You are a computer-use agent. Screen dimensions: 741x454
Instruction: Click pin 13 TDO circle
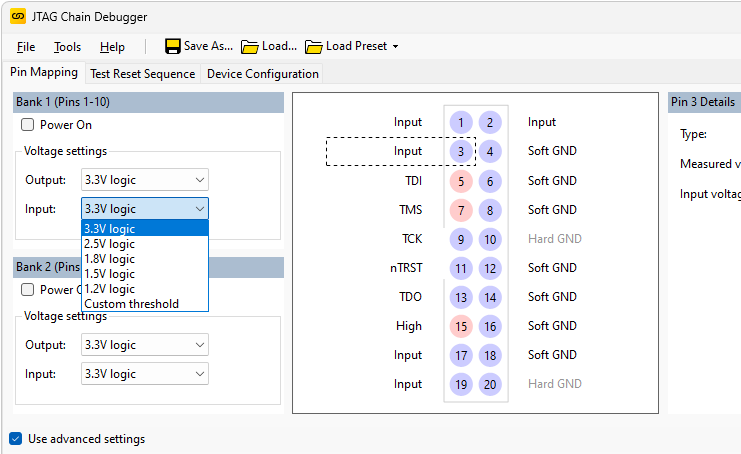(x=460, y=297)
